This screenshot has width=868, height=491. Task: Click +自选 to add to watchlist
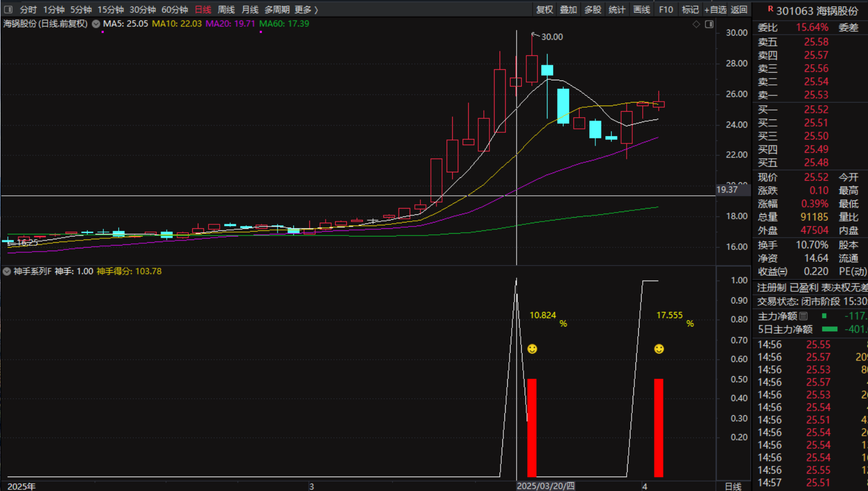click(715, 9)
